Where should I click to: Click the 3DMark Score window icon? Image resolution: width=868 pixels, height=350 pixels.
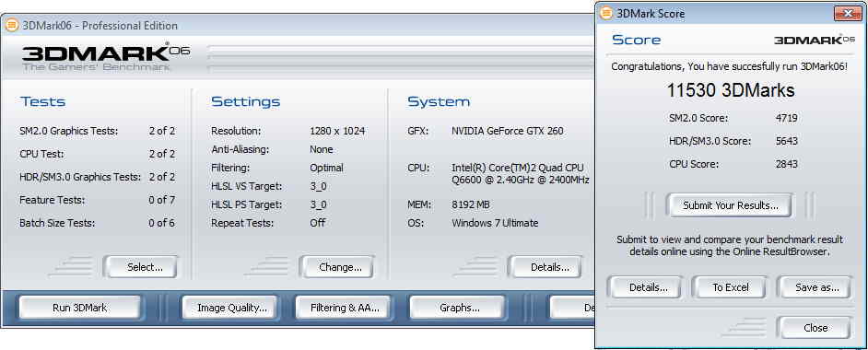point(606,13)
